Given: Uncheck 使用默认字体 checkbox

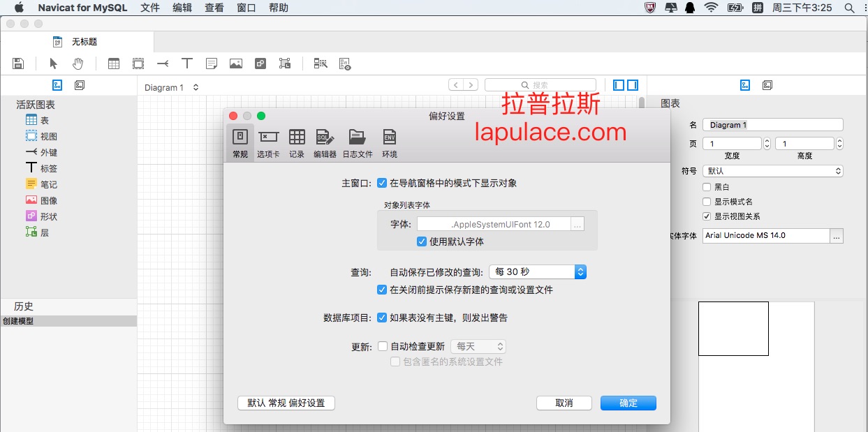Looking at the screenshot, I should pyautogui.click(x=422, y=241).
